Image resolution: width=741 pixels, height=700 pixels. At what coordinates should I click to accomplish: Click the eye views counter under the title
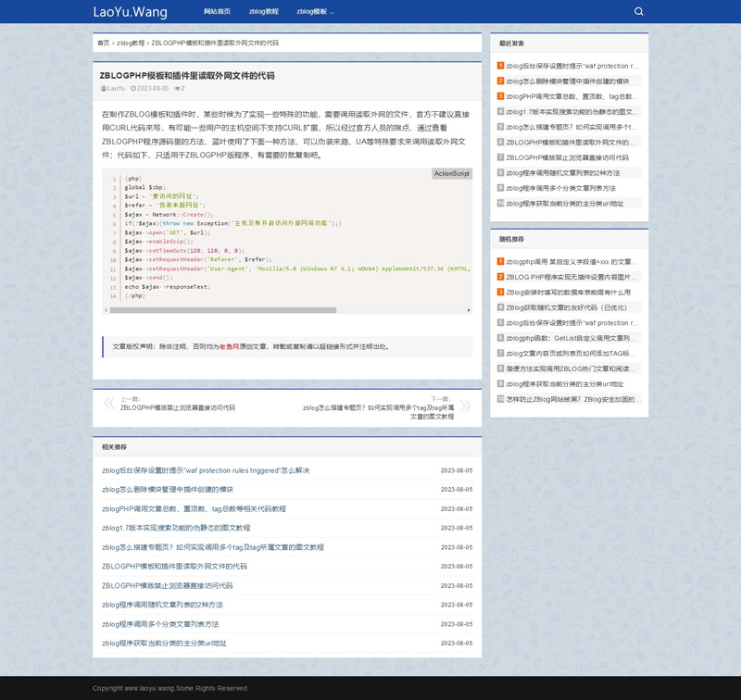click(x=179, y=88)
